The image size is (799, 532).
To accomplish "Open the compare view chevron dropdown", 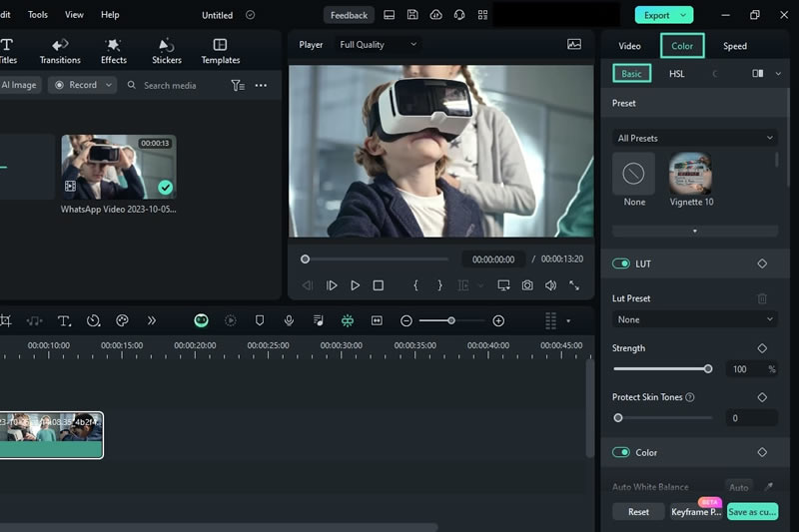I will [778, 73].
